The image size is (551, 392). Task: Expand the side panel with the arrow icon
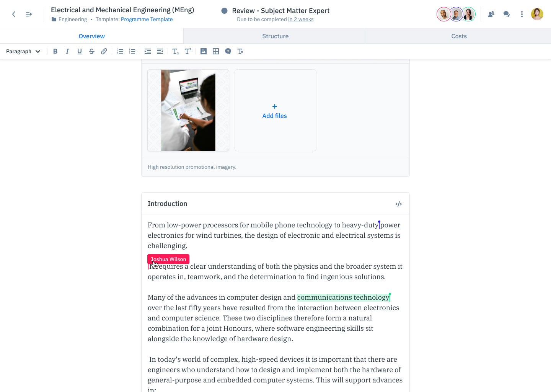click(x=28, y=14)
